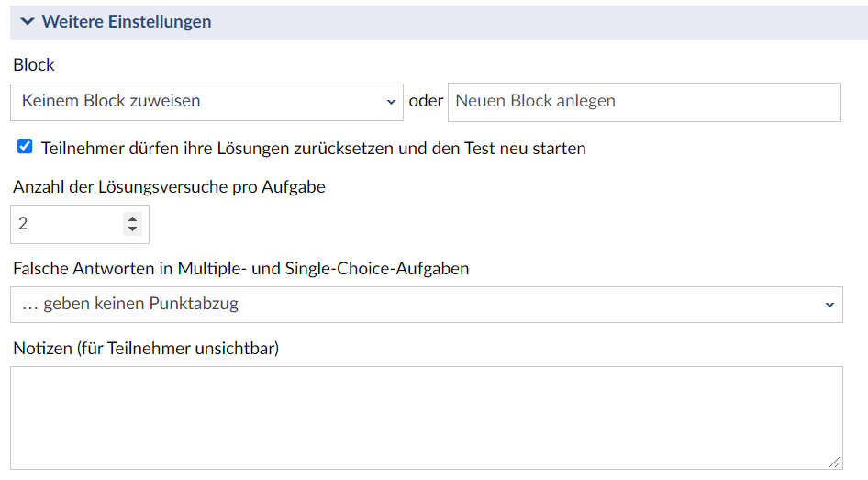Focus the Neuen Block anlegen field

[x=644, y=102]
